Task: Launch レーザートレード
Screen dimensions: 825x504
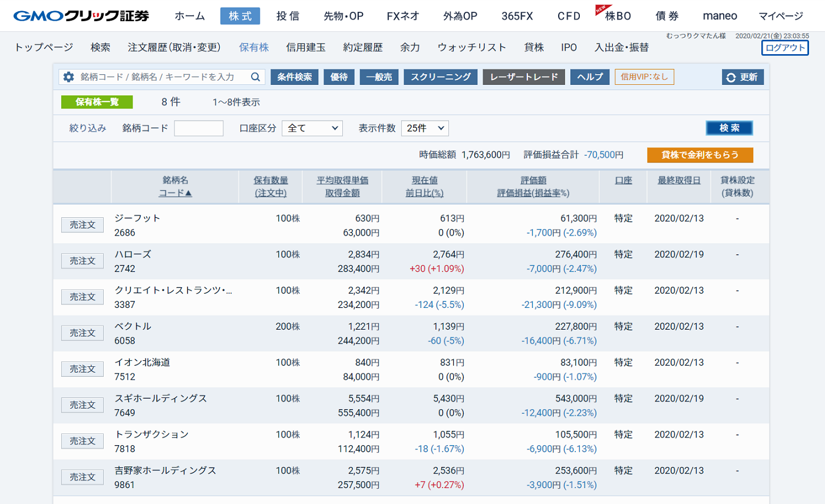Action: [524, 77]
